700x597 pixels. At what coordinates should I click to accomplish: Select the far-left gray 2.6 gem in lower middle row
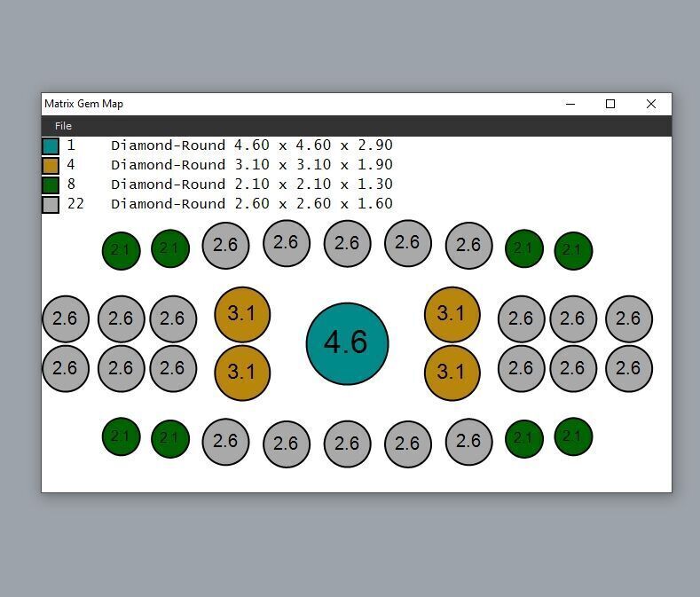[x=66, y=368]
